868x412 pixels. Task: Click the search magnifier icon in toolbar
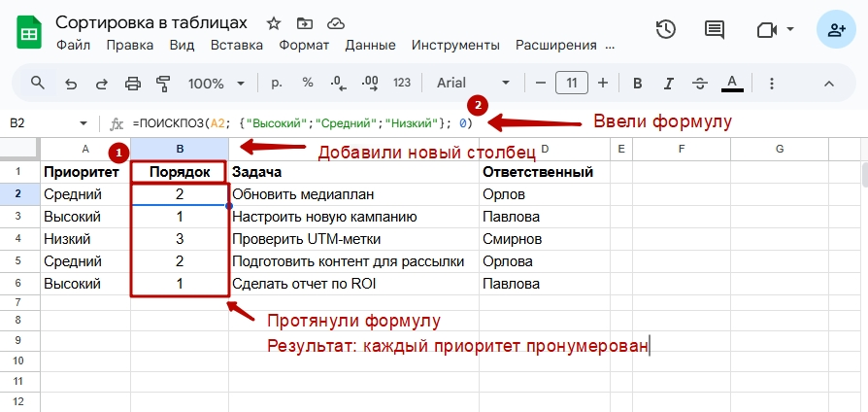(38, 84)
